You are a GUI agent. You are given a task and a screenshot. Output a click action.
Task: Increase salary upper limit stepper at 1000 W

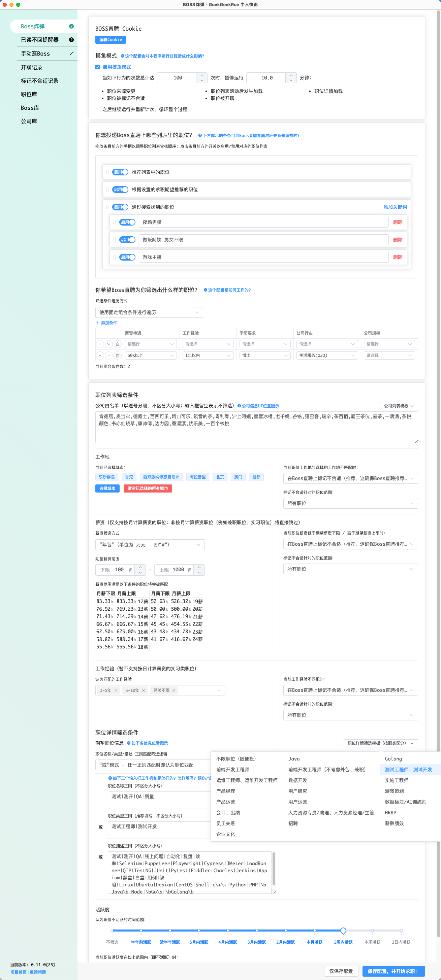[x=199, y=567]
